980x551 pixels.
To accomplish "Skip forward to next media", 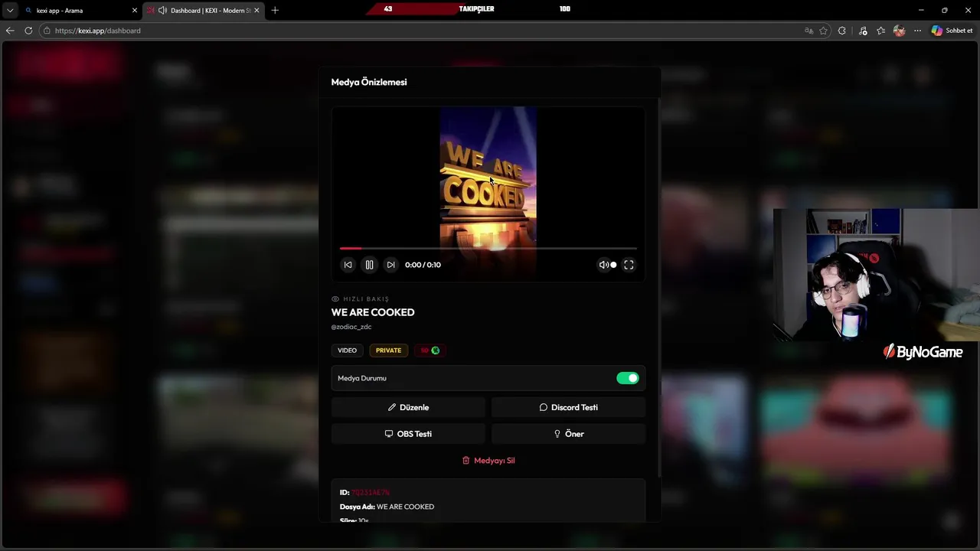I will [390, 265].
